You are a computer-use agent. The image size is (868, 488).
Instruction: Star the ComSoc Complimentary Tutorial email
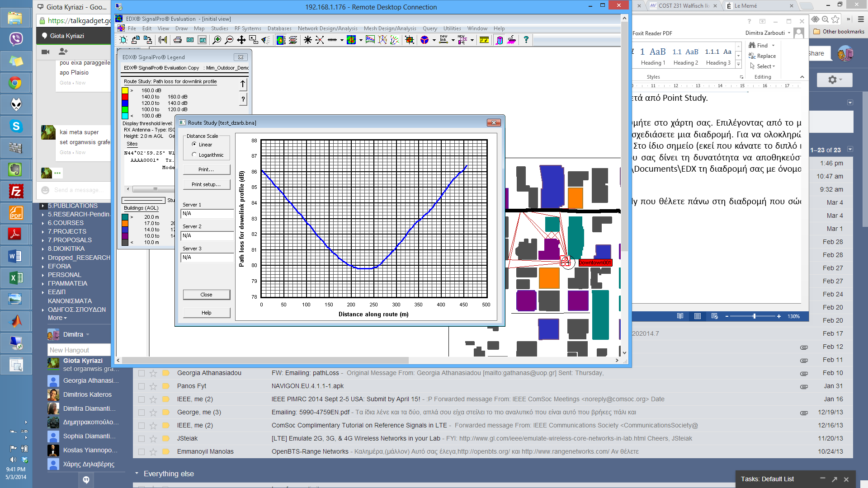(153, 426)
